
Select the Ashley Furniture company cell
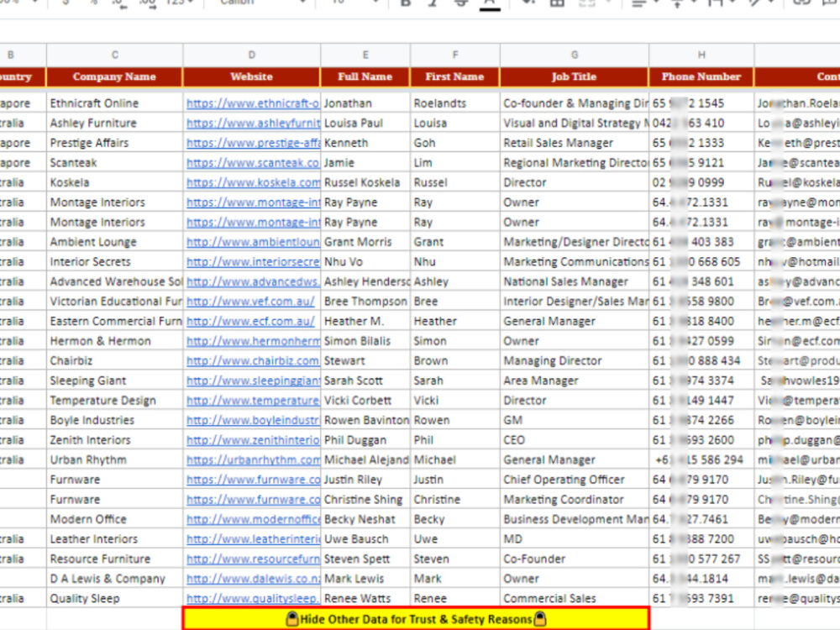[114, 123]
